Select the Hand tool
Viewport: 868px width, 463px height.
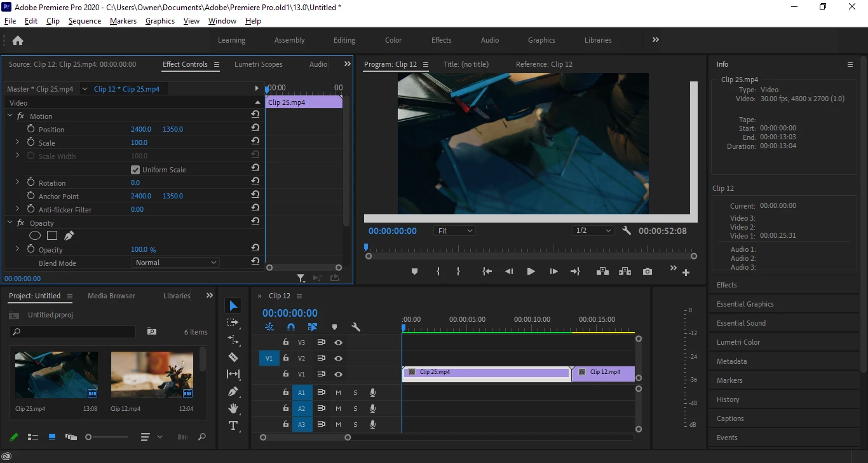pyautogui.click(x=233, y=408)
